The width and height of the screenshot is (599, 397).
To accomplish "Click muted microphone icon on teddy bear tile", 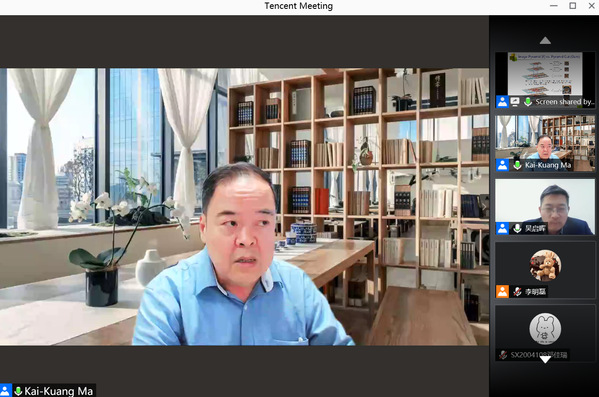I will pos(517,292).
